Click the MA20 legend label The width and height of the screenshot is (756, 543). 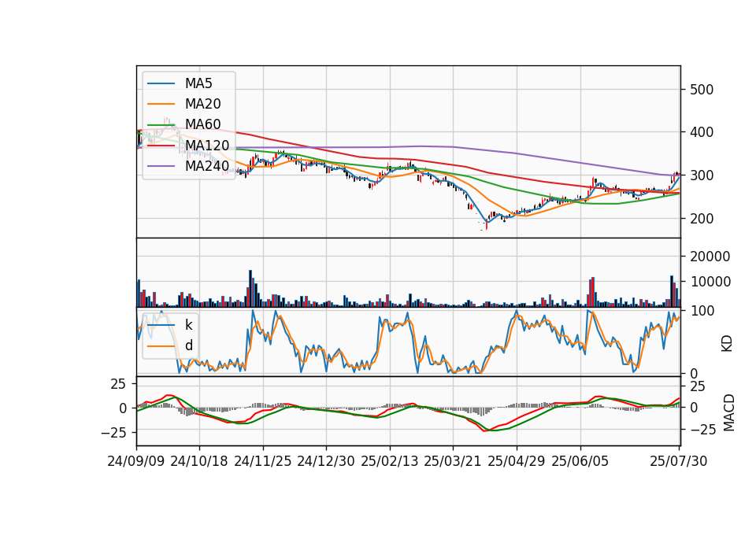point(202,104)
